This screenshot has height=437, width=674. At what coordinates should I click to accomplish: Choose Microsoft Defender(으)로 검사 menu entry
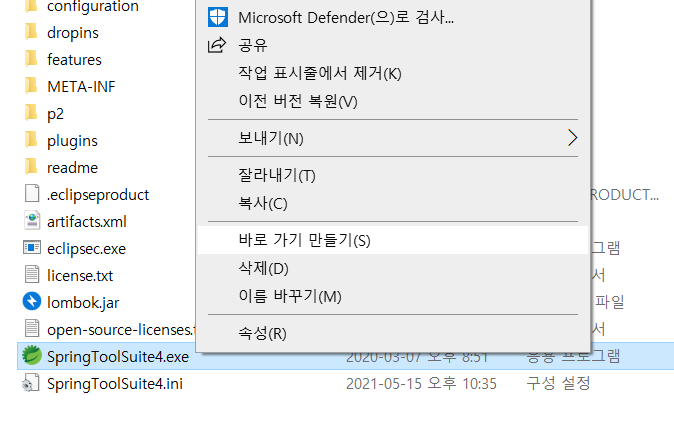pyautogui.click(x=393, y=17)
